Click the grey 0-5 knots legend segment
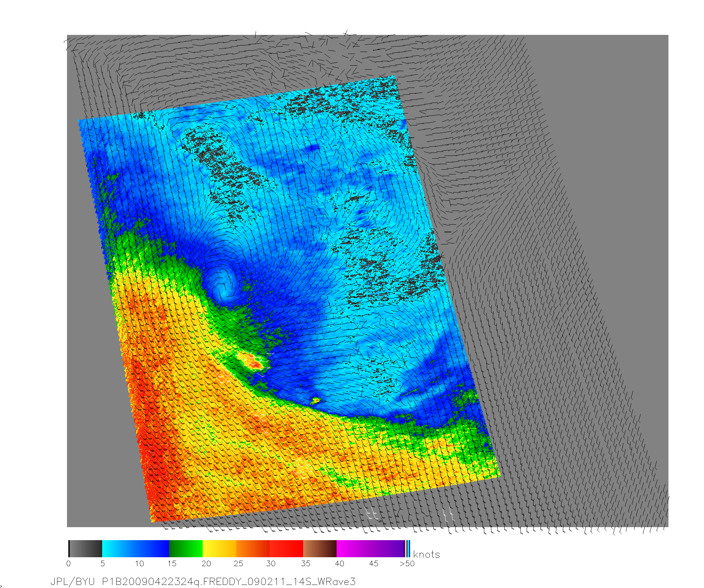The width and height of the screenshot is (704, 588). [x=85, y=548]
